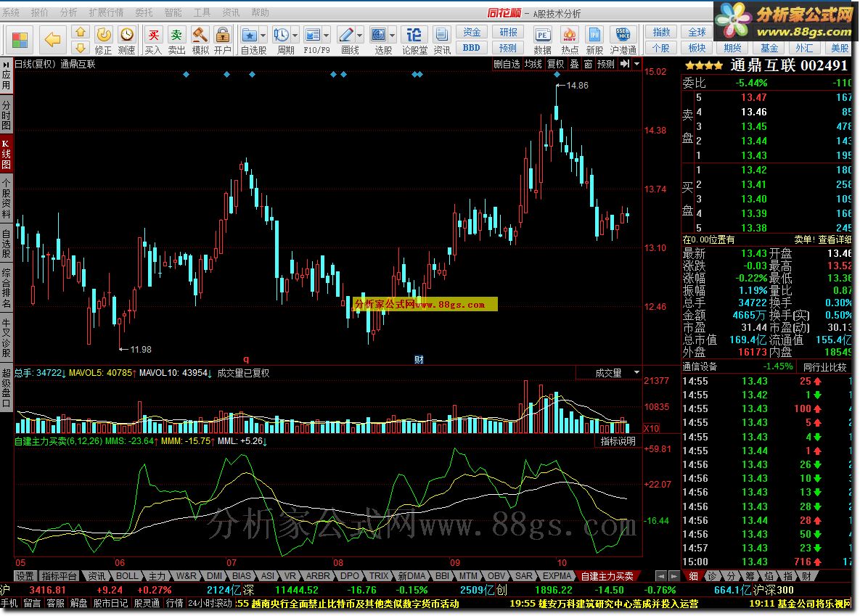This screenshot has height=616, width=860.
Task: Open the 沪港通 SSE HKE icon
Action: click(623, 41)
